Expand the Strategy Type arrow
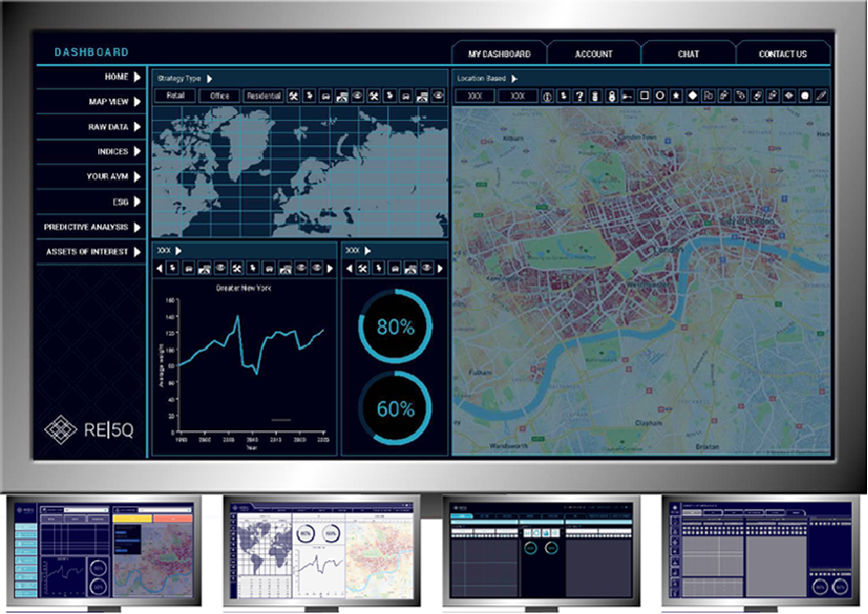This screenshot has height=614, width=868. point(210,78)
